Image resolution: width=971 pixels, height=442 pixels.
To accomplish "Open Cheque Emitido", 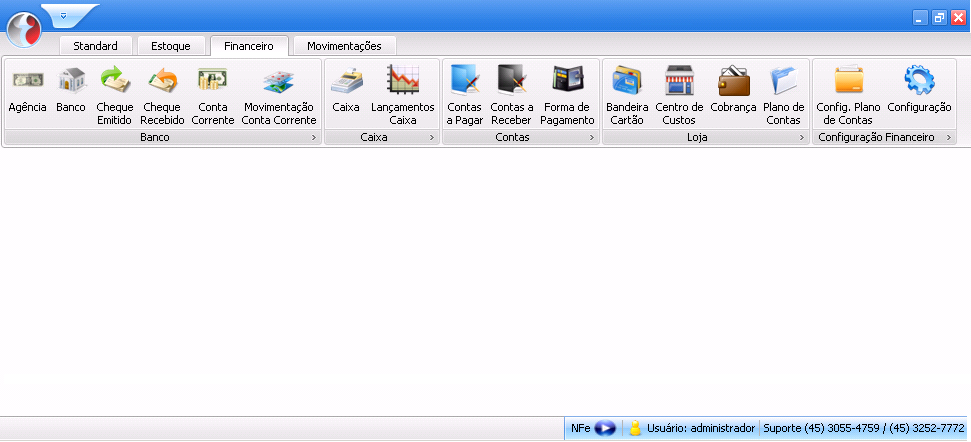I will [x=115, y=95].
